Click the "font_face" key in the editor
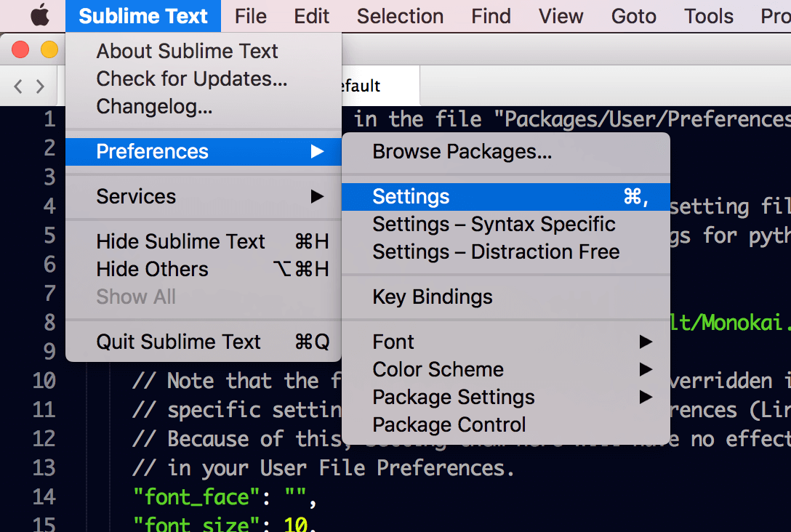The image size is (791, 532). coord(197,498)
